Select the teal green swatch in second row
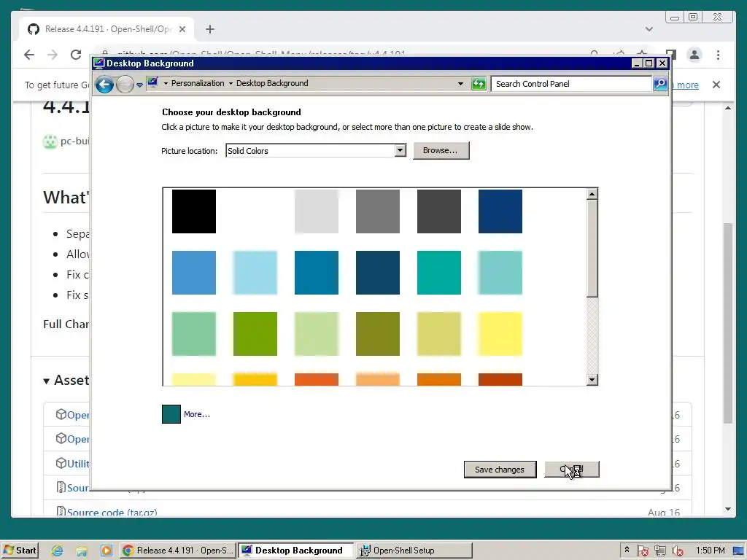The width and height of the screenshot is (747, 560). click(x=438, y=273)
